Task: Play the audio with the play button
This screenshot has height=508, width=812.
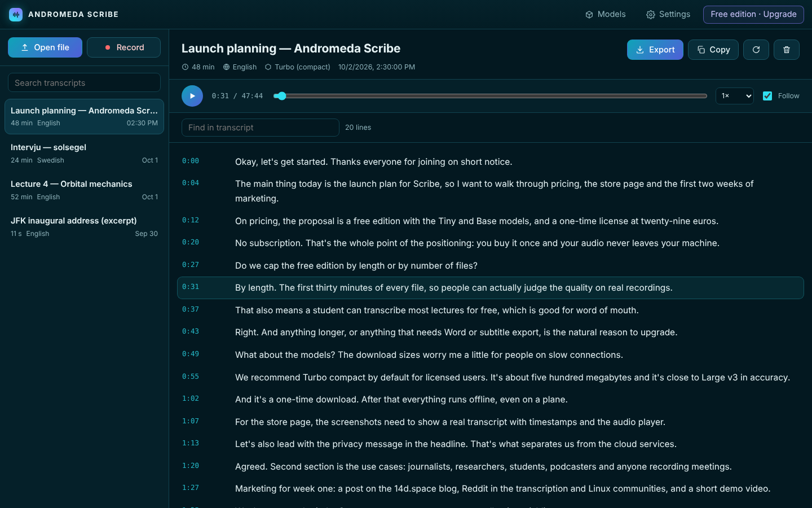Action: (192, 96)
